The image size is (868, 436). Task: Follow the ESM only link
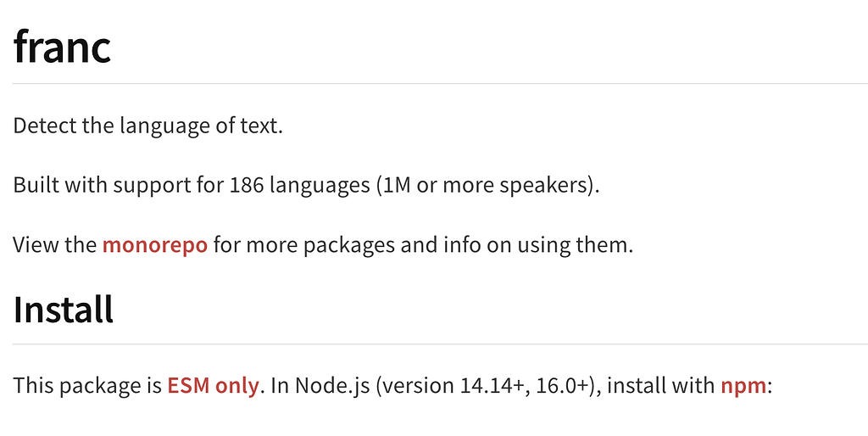tap(213, 386)
